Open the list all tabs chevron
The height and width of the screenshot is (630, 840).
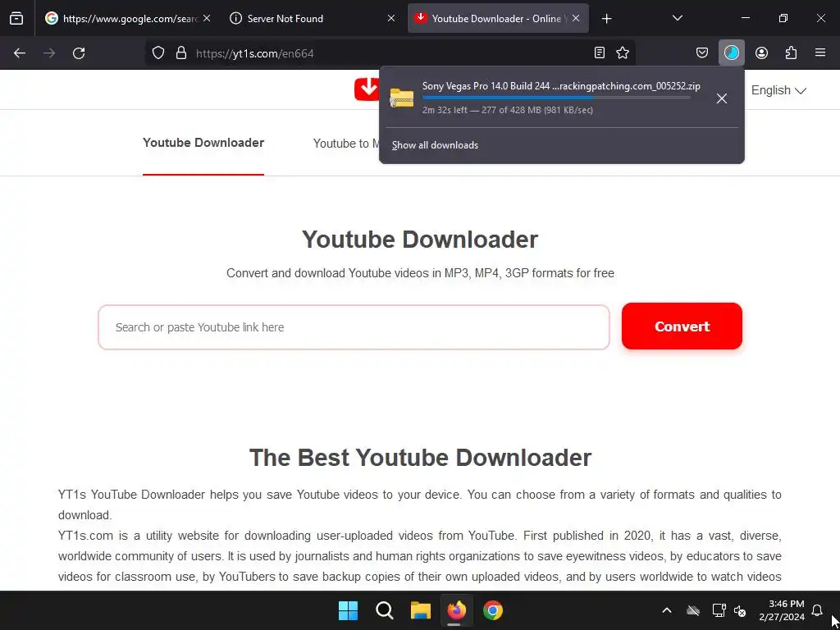point(677,18)
